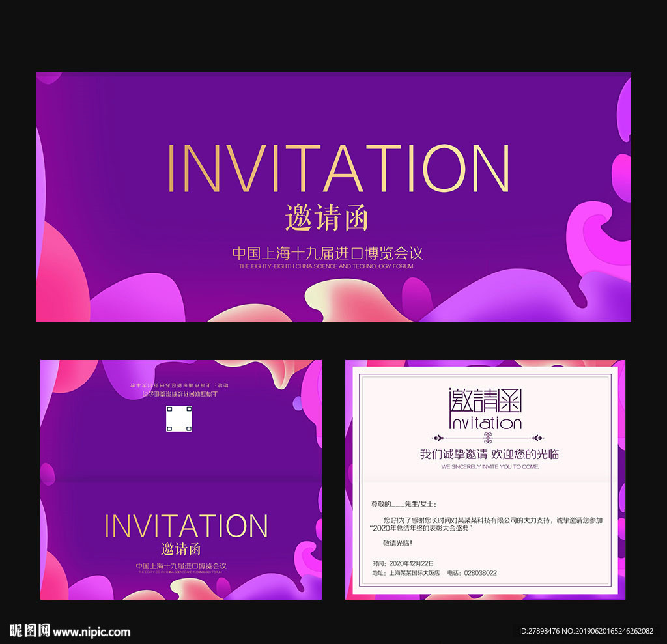This screenshot has width=667, height=644.
Task: Click the 敬请光临! line
Action: click(397, 543)
